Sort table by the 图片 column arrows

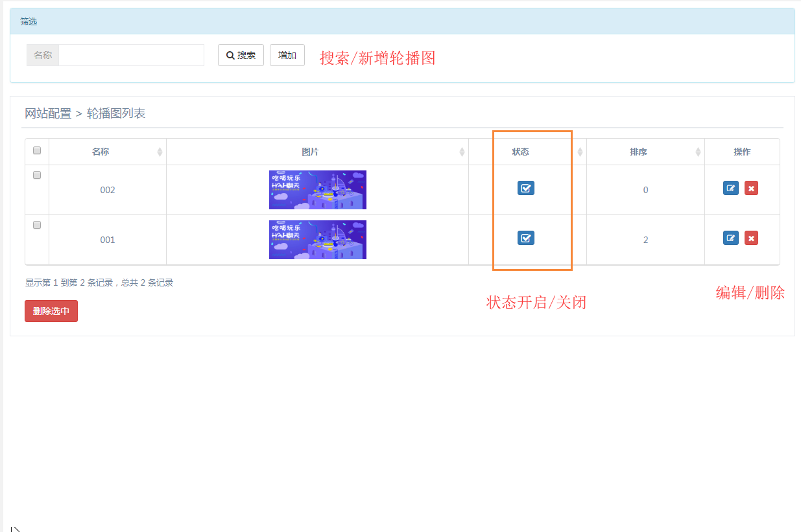pos(462,152)
